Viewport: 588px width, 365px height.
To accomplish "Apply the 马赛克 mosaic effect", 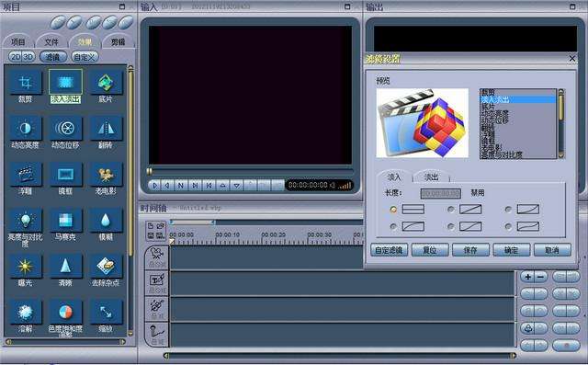I will coord(65,221).
